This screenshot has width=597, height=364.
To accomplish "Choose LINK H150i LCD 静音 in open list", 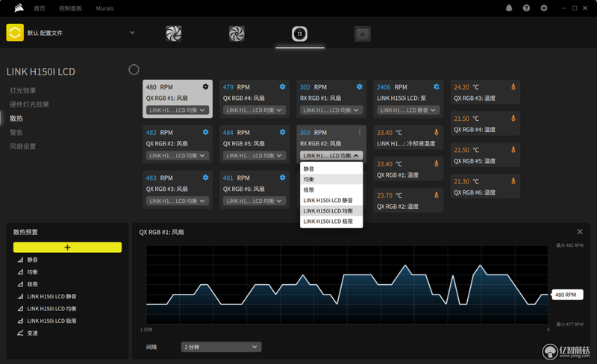I will tap(331, 201).
